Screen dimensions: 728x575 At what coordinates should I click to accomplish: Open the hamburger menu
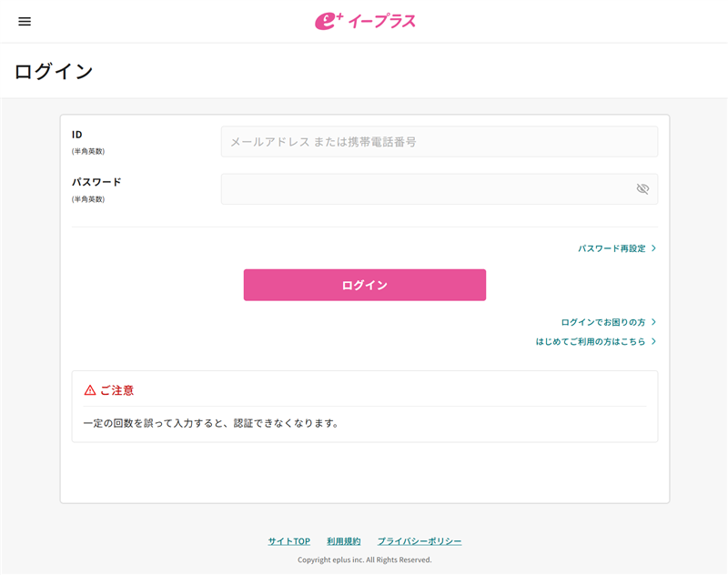[x=25, y=22]
